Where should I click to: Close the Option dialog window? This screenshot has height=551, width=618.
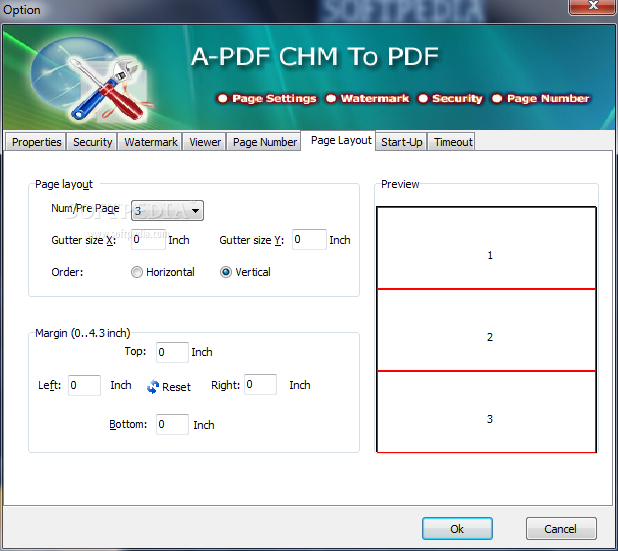(593, 6)
